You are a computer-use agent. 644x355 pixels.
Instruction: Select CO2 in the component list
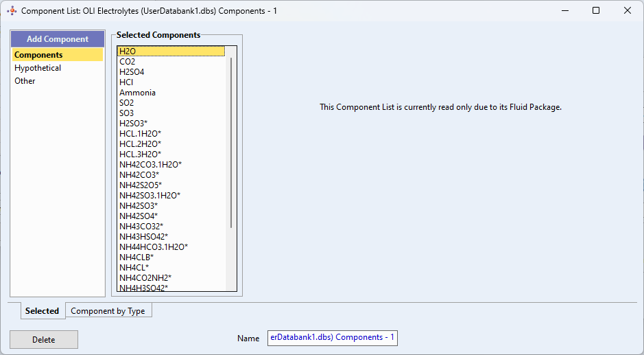tap(128, 62)
